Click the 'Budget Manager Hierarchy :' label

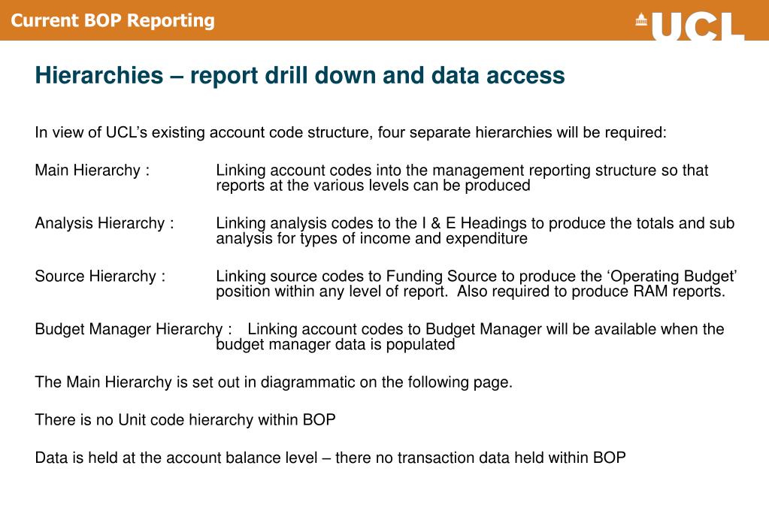click(x=133, y=329)
